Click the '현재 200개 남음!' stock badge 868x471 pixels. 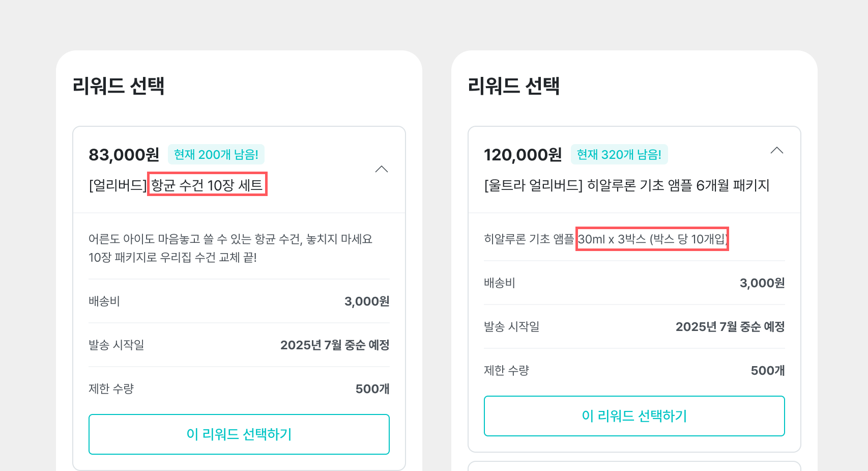click(216, 154)
